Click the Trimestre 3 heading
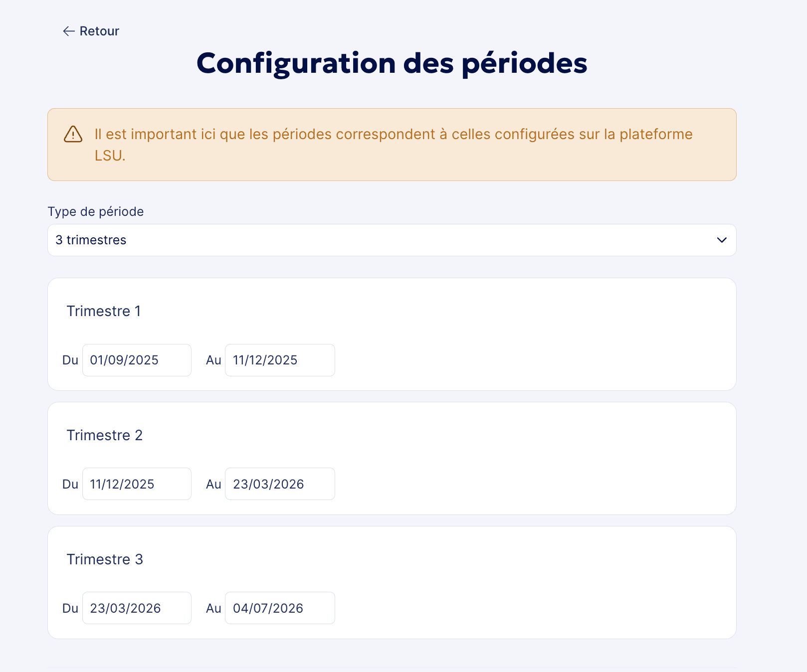Image resolution: width=807 pixels, height=672 pixels. (x=105, y=559)
